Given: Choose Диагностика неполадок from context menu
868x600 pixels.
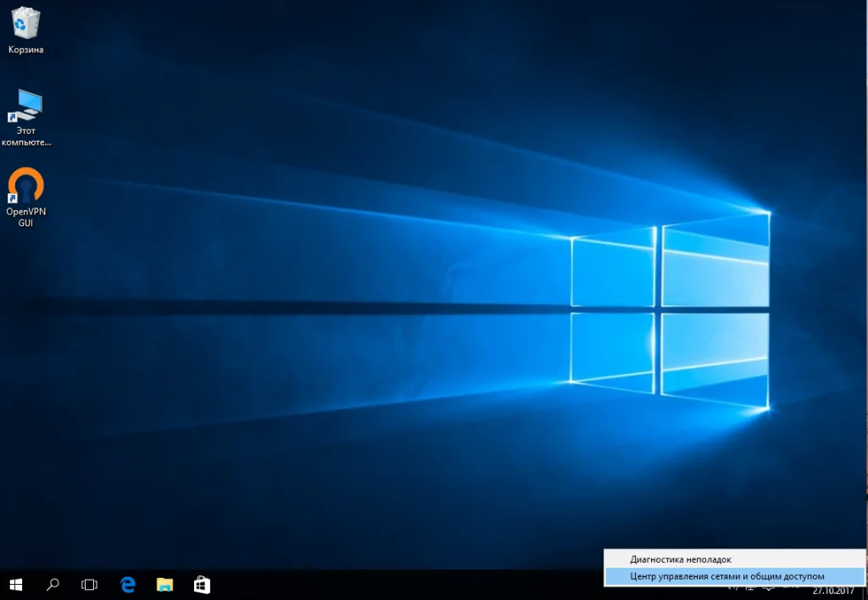Looking at the screenshot, I should point(735,559).
